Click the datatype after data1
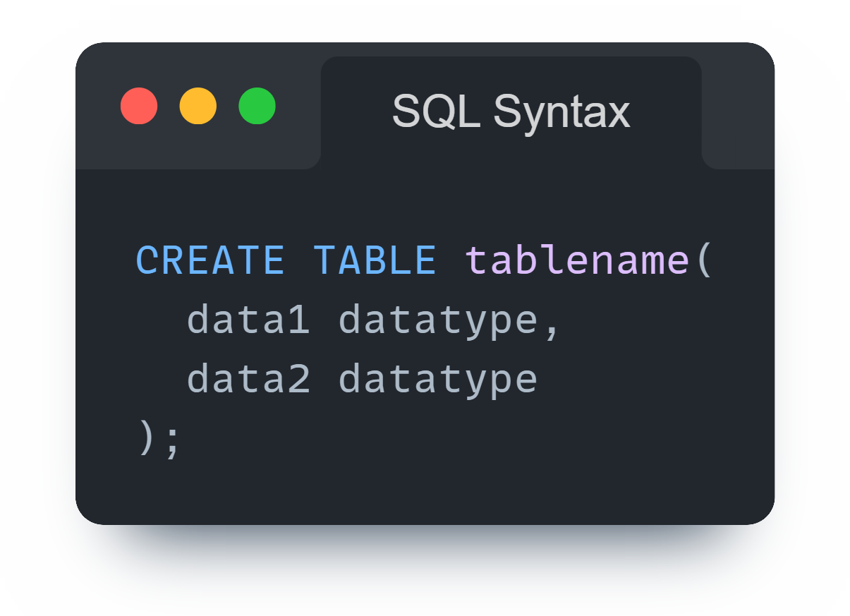850x616 pixels. (x=438, y=322)
